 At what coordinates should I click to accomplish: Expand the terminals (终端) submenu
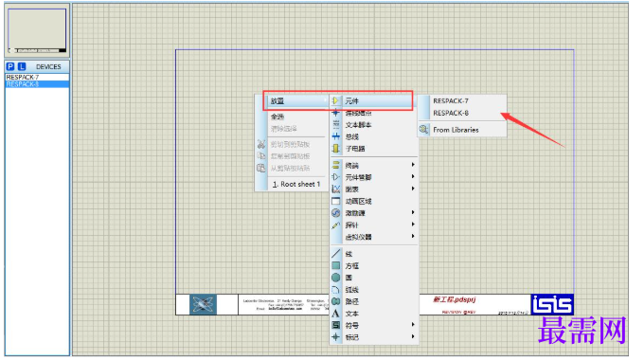tap(373, 165)
